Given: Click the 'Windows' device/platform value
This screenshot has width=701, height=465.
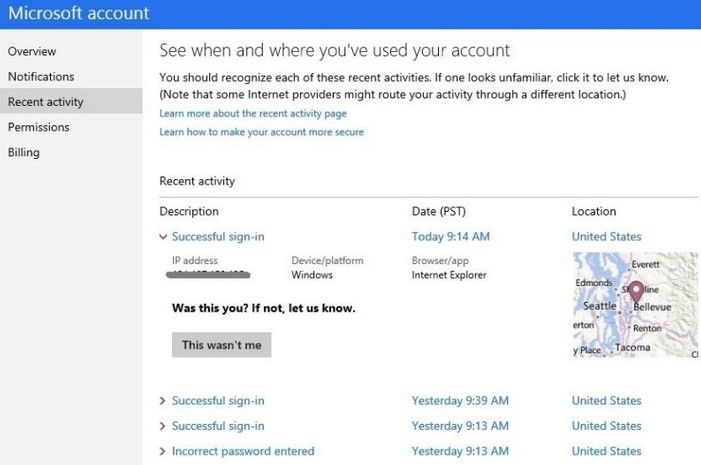Looking at the screenshot, I should coord(312,275).
